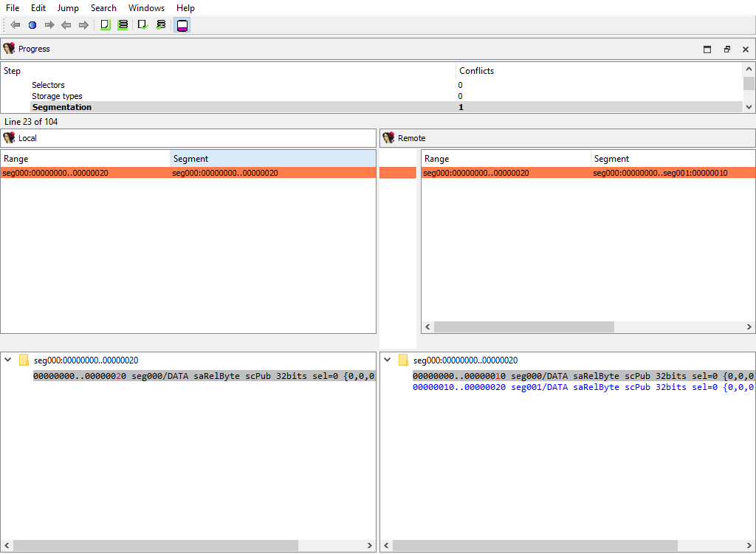
Task: Collapse the seg000 tree node in lower-right pane
Action: (387, 360)
